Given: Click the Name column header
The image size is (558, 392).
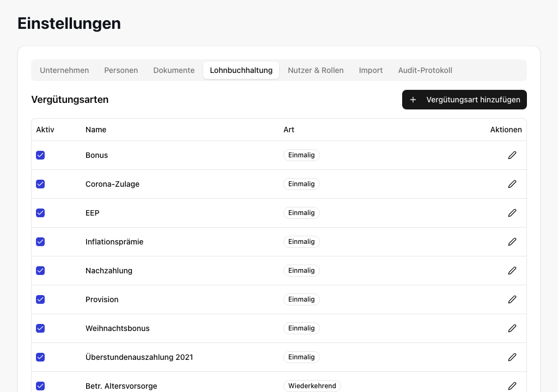Looking at the screenshot, I should [x=96, y=130].
